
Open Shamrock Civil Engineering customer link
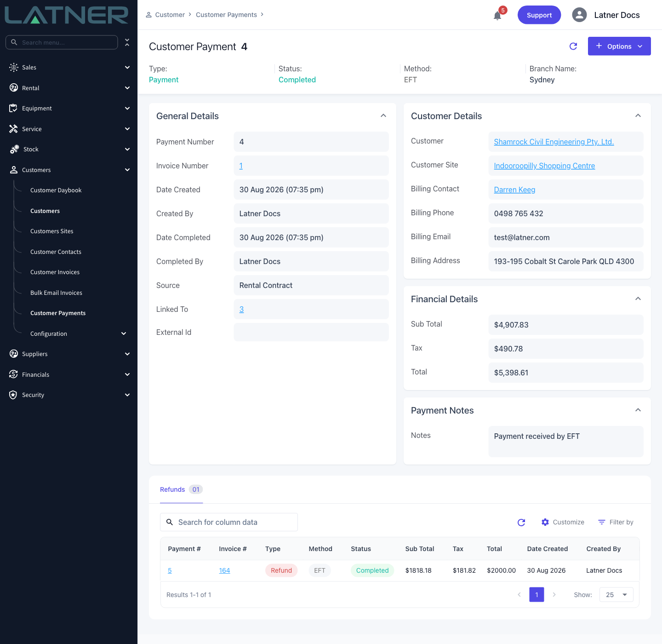click(554, 142)
